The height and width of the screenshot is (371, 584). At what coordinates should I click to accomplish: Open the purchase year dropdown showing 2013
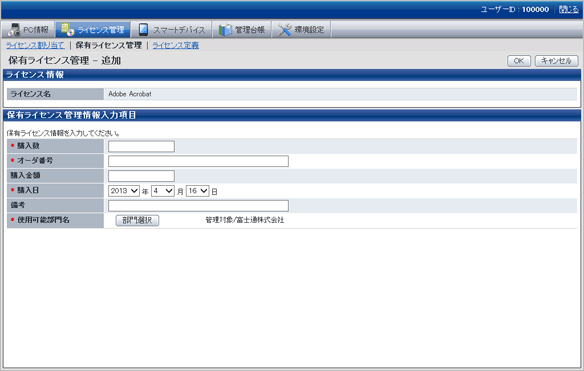(124, 191)
